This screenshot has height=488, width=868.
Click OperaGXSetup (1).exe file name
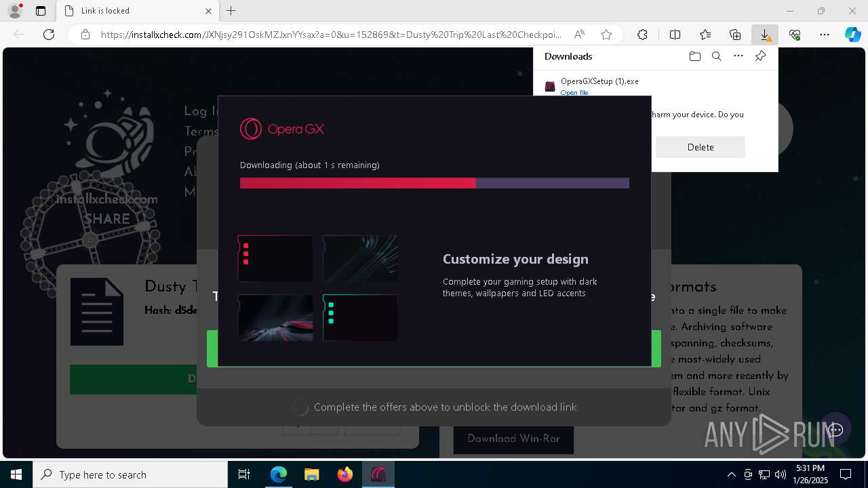coord(599,81)
